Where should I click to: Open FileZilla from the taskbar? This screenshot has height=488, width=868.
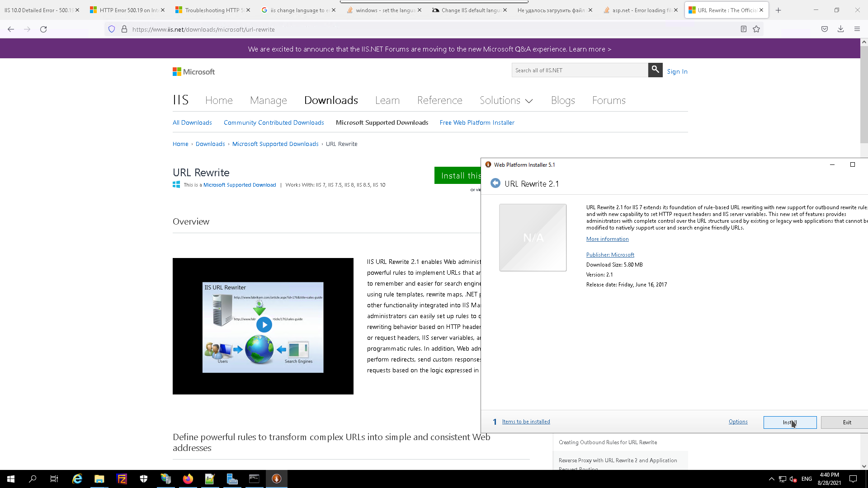click(122, 479)
